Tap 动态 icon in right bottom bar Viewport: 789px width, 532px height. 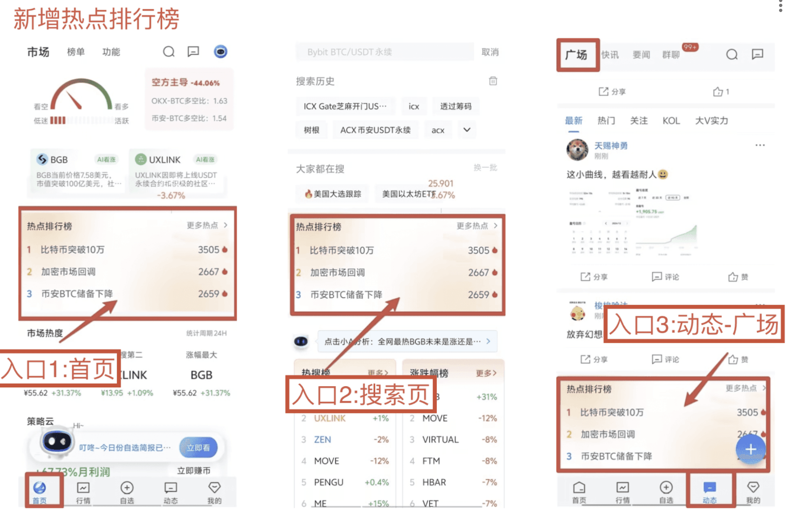click(x=709, y=492)
